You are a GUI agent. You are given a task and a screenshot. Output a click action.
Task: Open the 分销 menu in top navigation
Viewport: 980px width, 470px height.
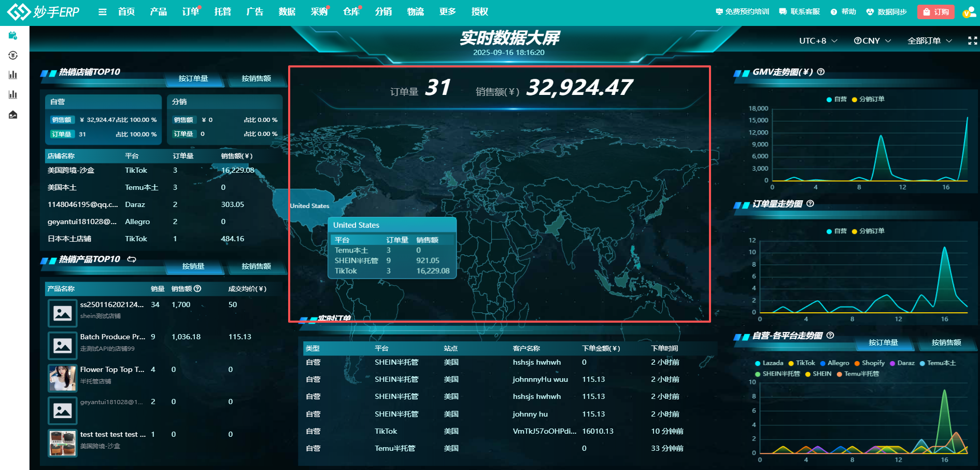384,11
